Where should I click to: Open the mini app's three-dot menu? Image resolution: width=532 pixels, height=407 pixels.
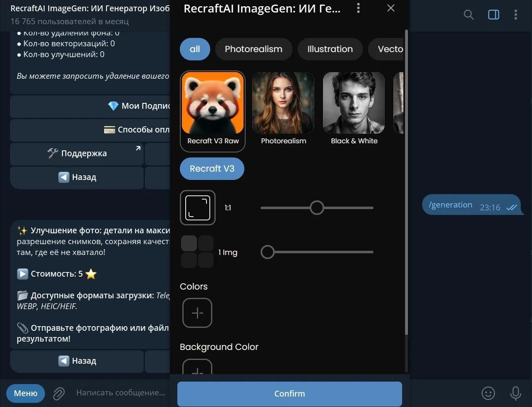(358, 8)
